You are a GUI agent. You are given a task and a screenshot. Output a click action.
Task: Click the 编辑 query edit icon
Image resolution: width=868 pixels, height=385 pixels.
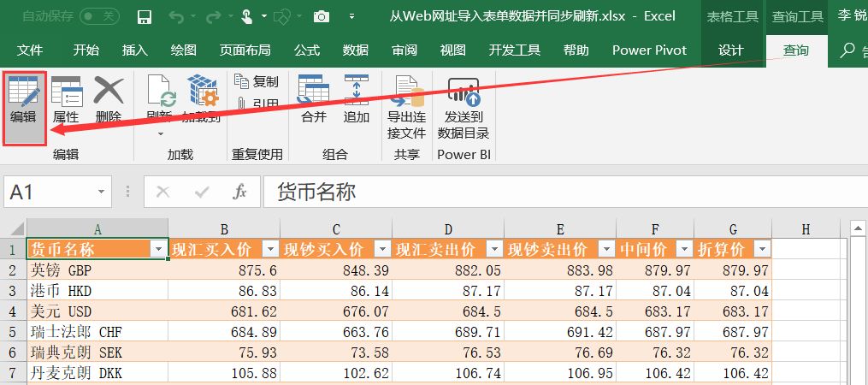coord(23,91)
